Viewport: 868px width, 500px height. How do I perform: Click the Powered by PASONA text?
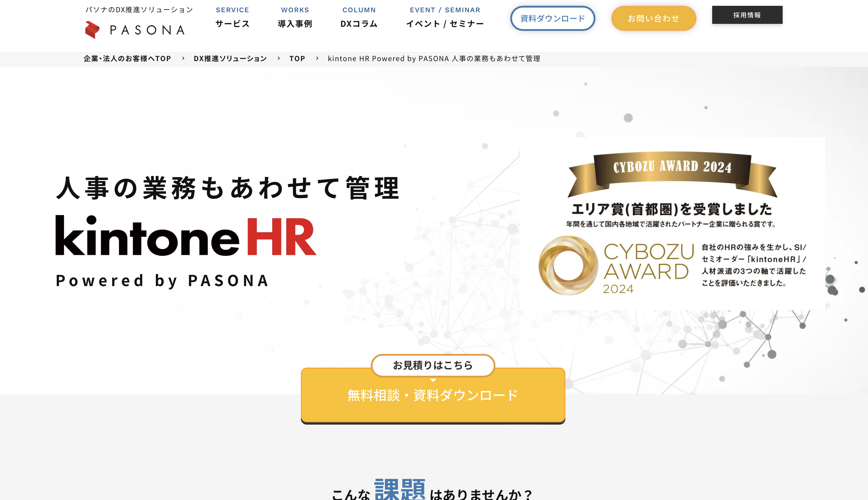click(x=162, y=281)
